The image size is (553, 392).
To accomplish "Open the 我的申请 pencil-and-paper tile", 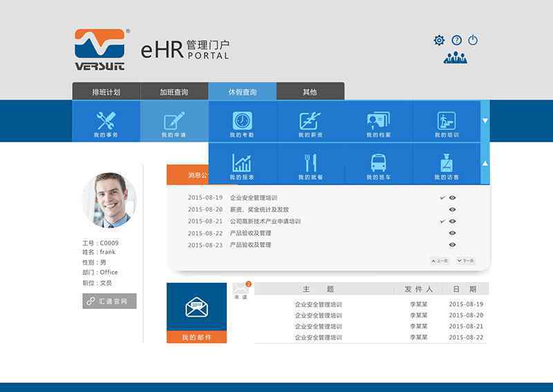I will click(x=174, y=122).
